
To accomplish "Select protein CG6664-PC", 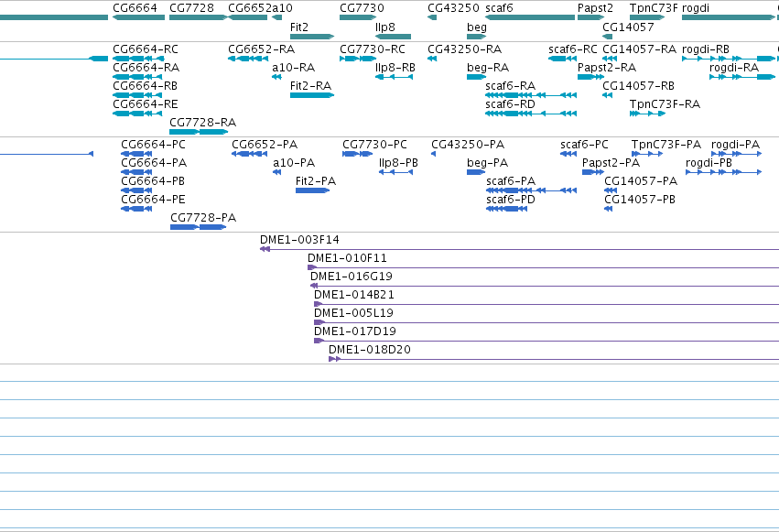I will click(x=136, y=154).
